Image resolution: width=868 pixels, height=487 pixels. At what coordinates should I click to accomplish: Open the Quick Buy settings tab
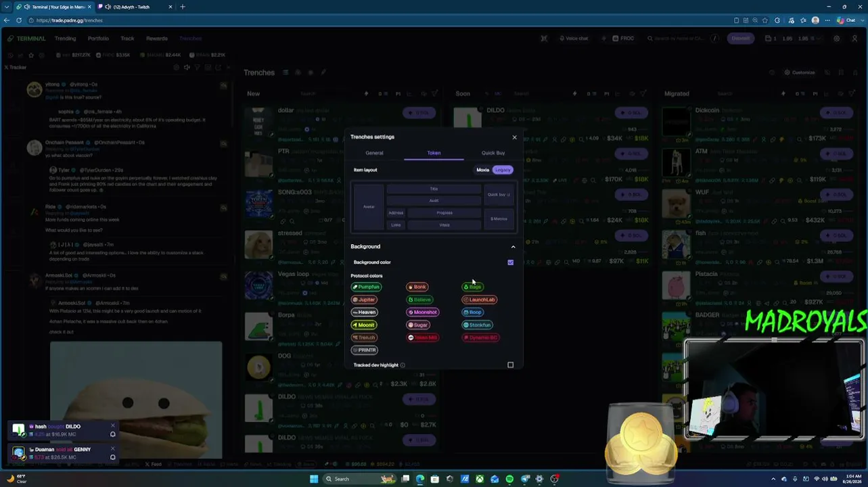point(493,153)
